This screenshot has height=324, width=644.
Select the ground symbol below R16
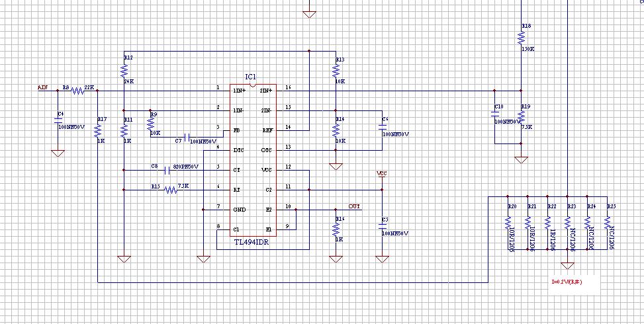(x=336, y=259)
